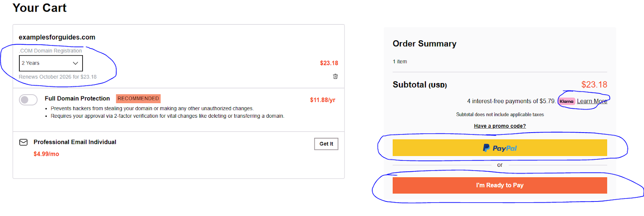Select the examplesforguides.com domain name
644x216 pixels.
point(57,37)
